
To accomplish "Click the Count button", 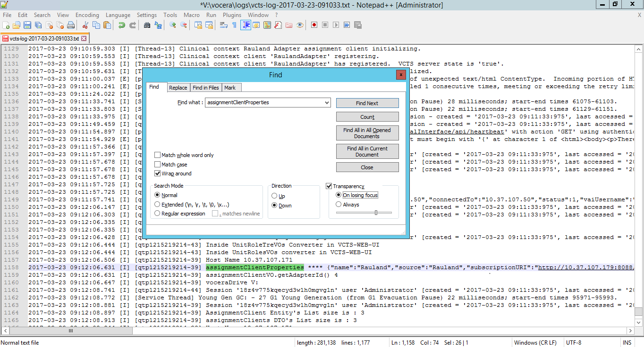I will pos(367,117).
